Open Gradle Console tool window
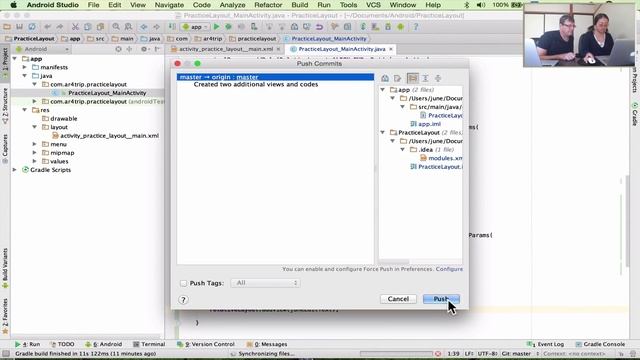Viewport: 640px width, 360px height. [600, 344]
